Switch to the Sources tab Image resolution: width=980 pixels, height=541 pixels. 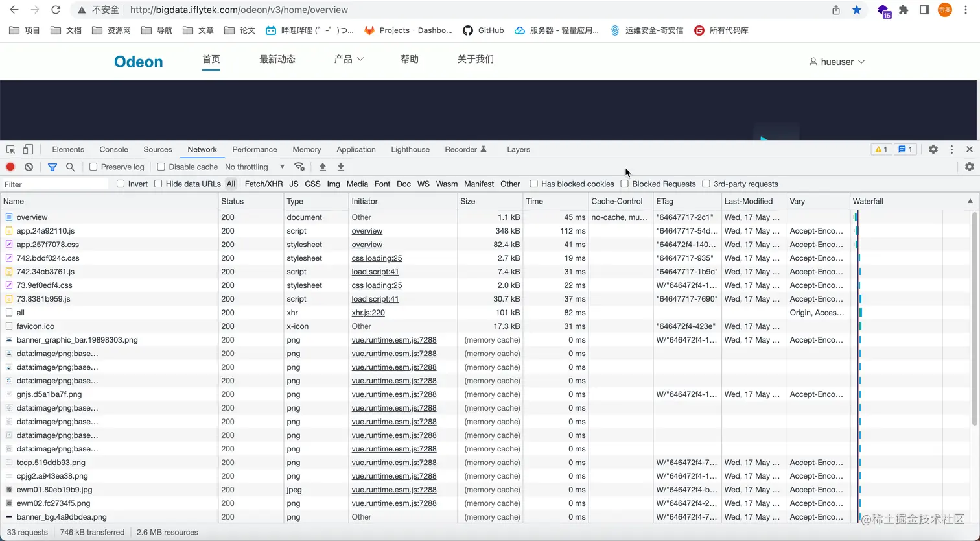click(157, 149)
